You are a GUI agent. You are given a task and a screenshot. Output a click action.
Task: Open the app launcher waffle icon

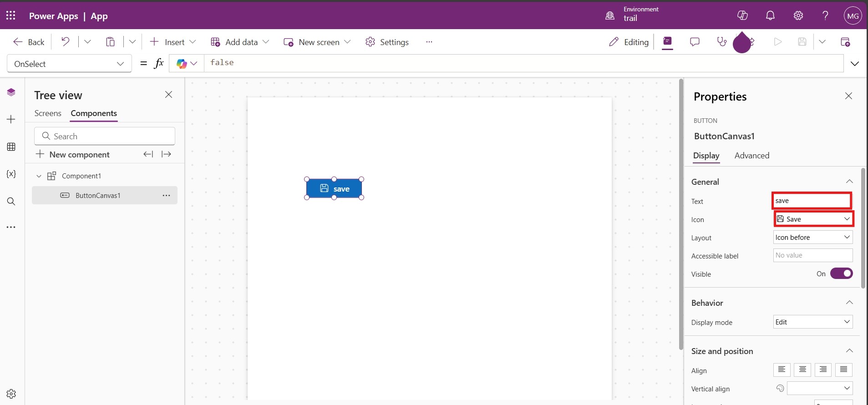(11, 15)
